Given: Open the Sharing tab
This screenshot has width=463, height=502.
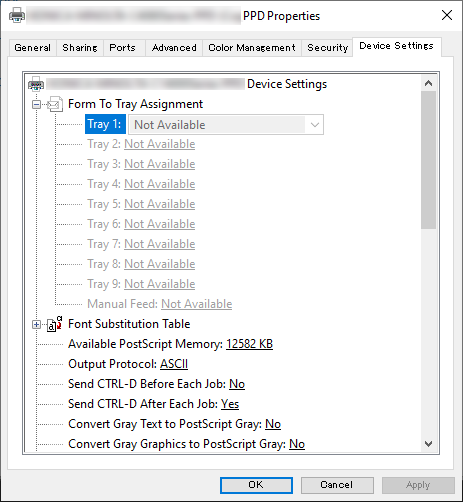Looking at the screenshot, I should [x=80, y=48].
